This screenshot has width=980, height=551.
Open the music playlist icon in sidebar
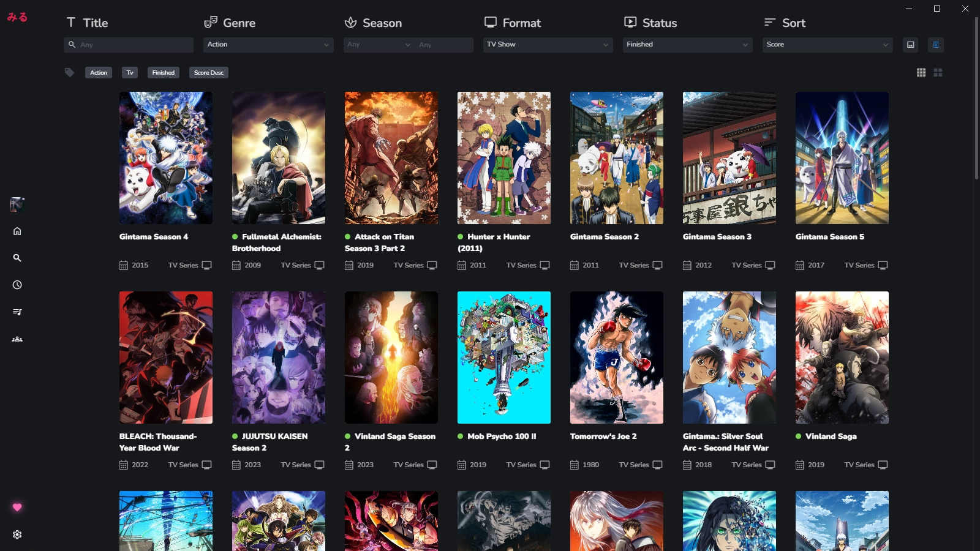click(17, 312)
